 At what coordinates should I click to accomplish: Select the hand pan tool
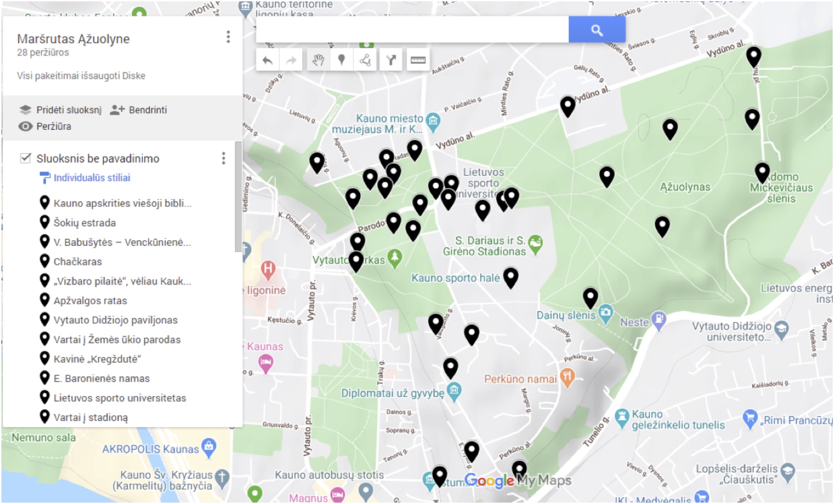pos(318,60)
